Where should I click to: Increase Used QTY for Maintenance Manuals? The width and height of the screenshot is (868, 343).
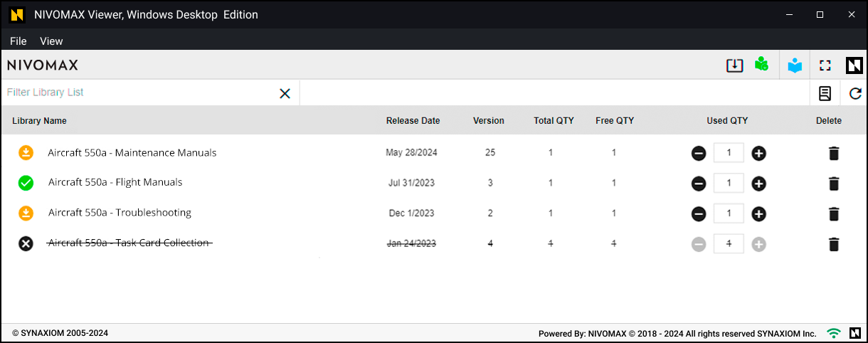759,153
